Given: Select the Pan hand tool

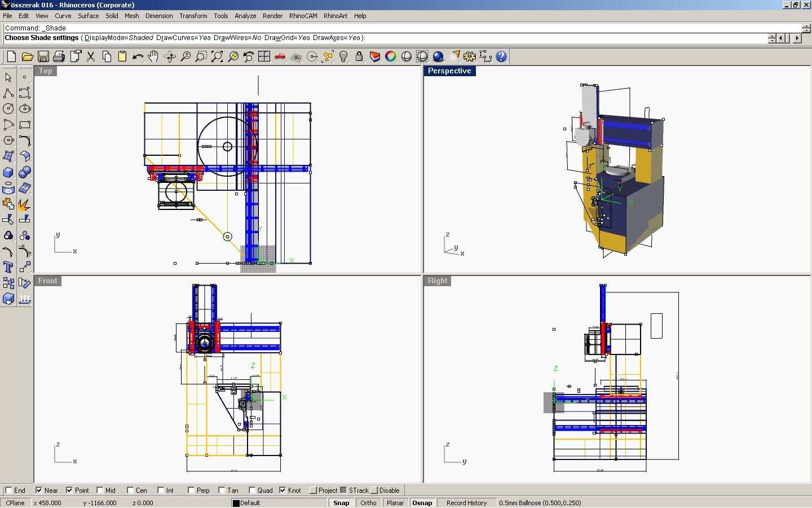Looking at the screenshot, I should (x=153, y=56).
